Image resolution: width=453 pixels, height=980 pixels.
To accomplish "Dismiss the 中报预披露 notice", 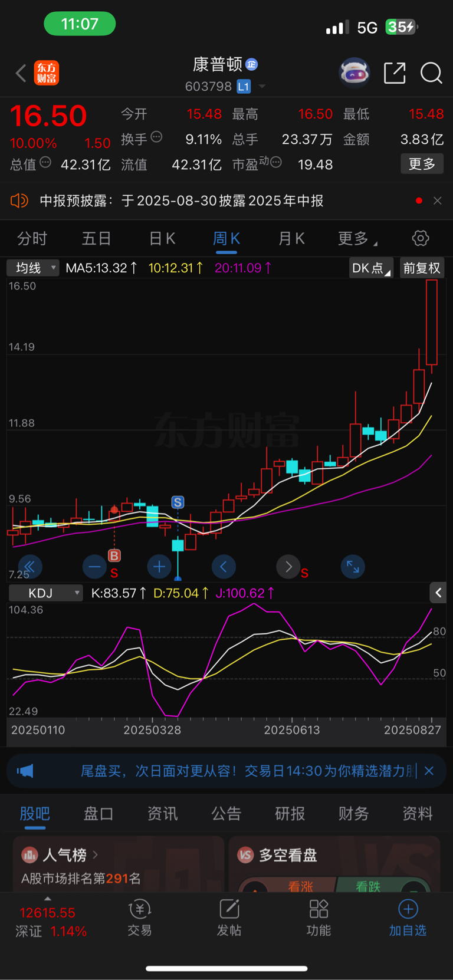I will pyautogui.click(x=438, y=200).
